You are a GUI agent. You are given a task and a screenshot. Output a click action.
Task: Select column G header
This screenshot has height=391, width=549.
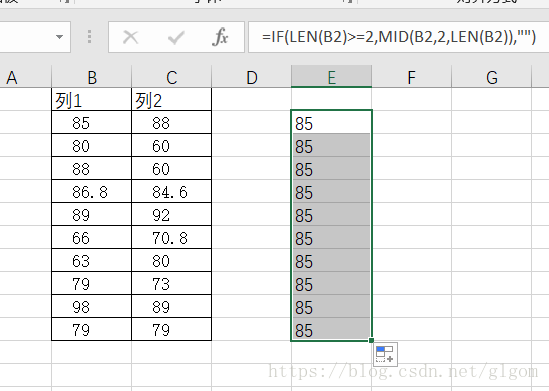click(492, 77)
